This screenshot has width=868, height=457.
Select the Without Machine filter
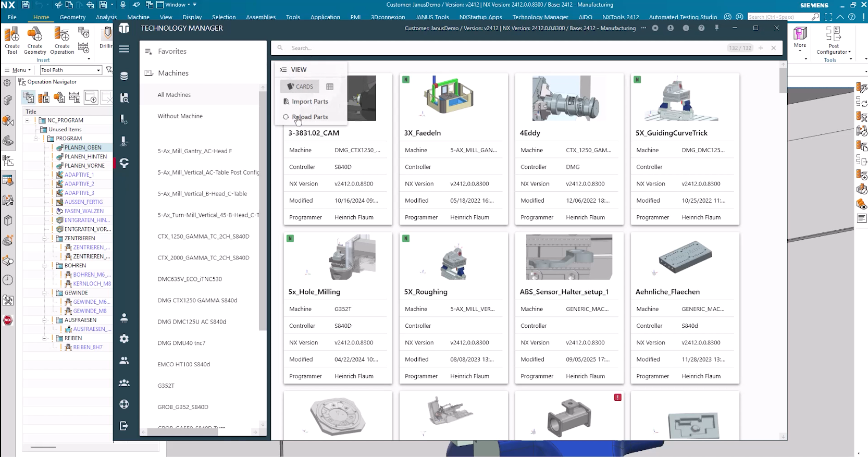click(x=180, y=116)
